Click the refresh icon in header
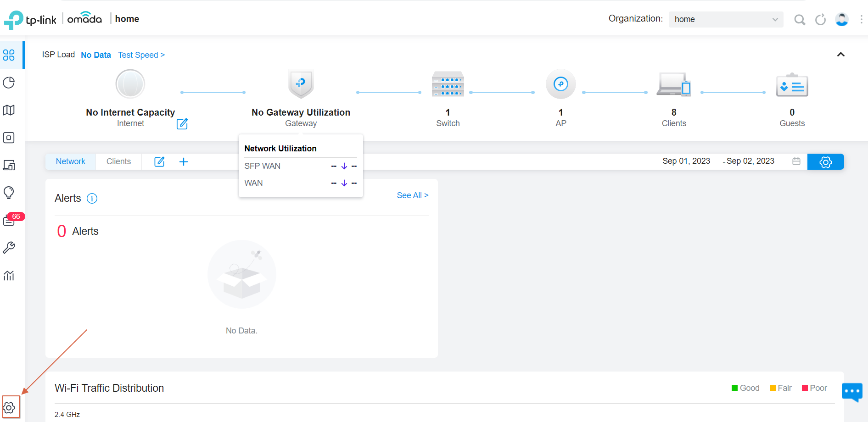 click(x=820, y=19)
